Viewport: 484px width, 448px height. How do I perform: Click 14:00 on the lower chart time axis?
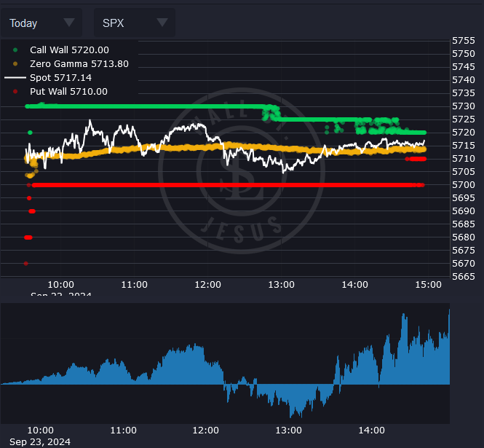coord(372,431)
